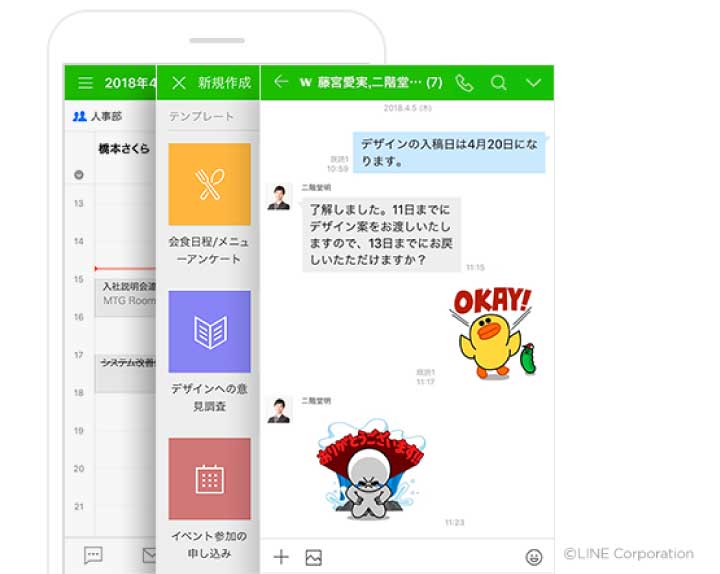Open the 入社説明会 calendar event
The image size is (720, 574).
(125, 298)
